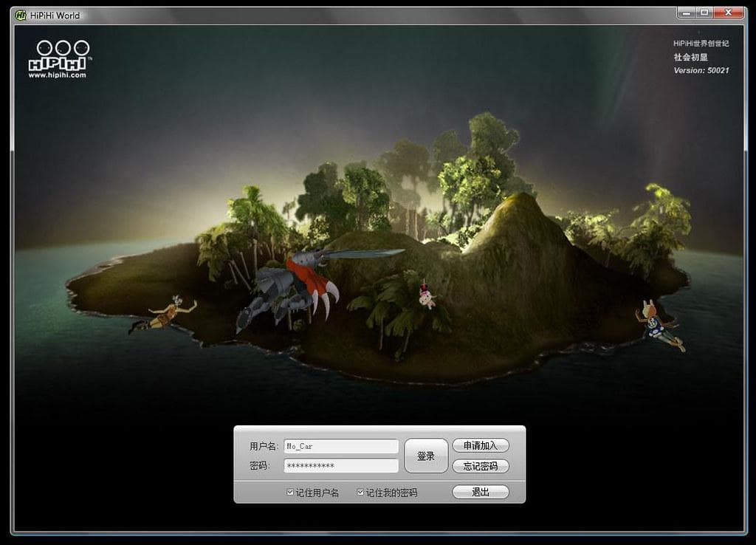Click the 忘记密码 forgot password button
Viewport: 756px width, 545px height.
coord(479,466)
